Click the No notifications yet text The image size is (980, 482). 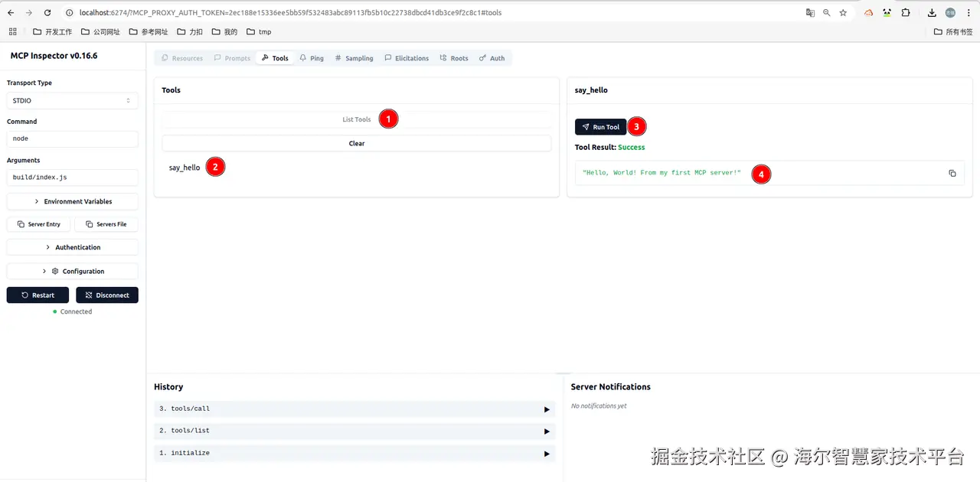tap(599, 406)
